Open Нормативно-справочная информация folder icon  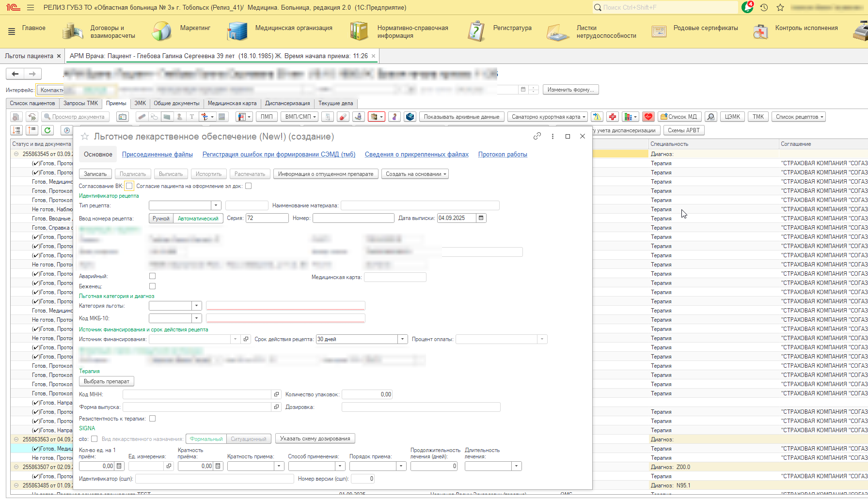pos(359,31)
